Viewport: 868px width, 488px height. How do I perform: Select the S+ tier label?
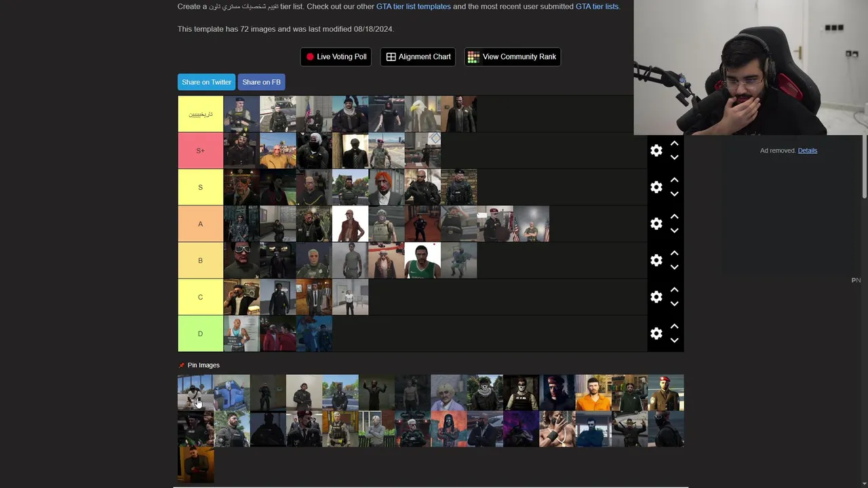[200, 150]
